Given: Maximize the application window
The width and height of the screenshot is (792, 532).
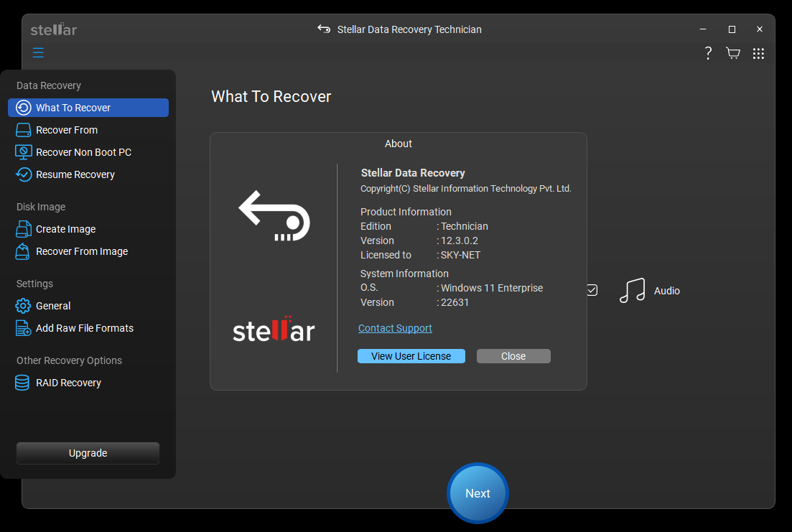Looking at the screenshot, I should (732, 29).
